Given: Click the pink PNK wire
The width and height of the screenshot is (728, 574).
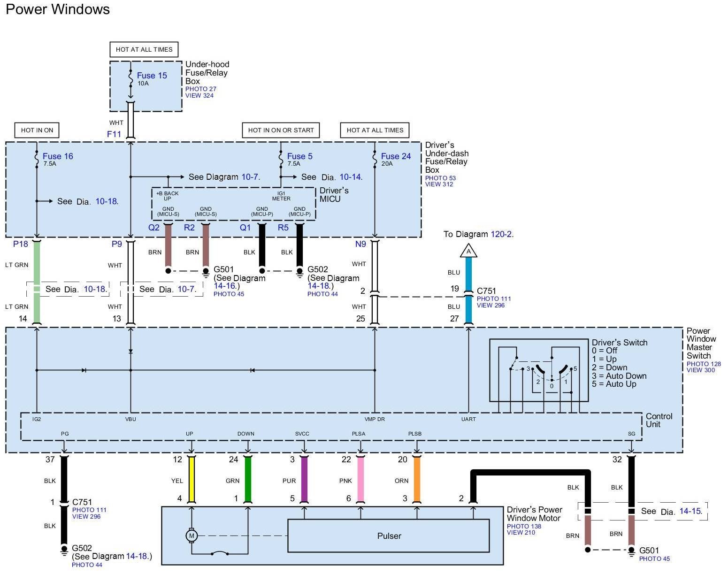Looking at the screenshot, I should click(x=360, y=480).
